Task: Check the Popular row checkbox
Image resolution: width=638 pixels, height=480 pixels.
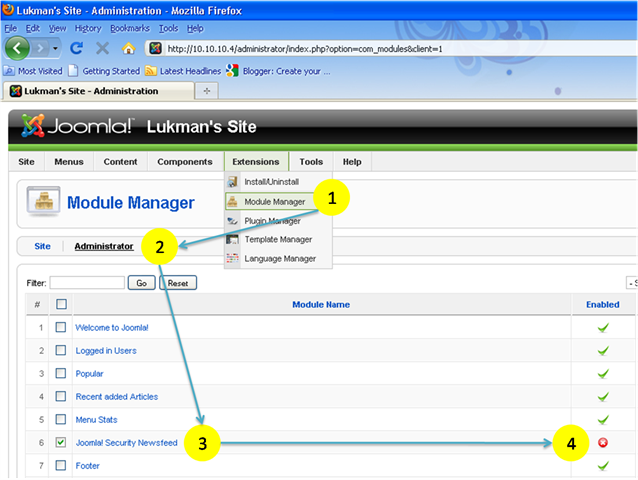Action: coord(61,373)
